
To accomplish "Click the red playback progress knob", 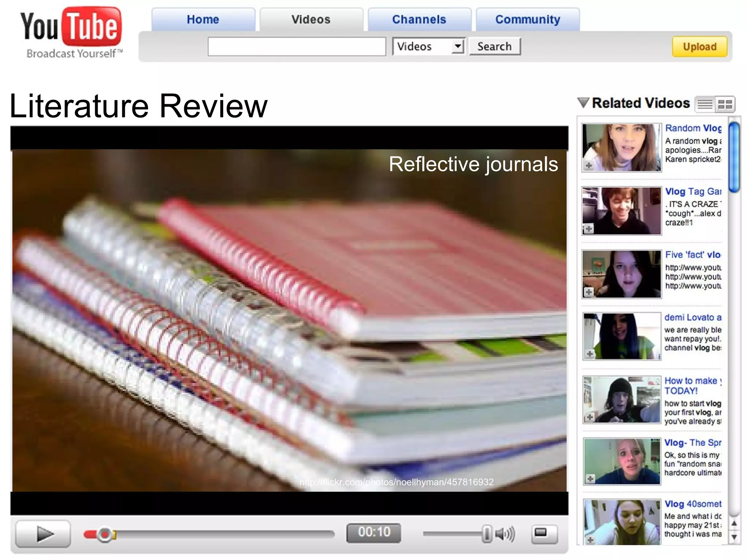I will click(105, 534).
